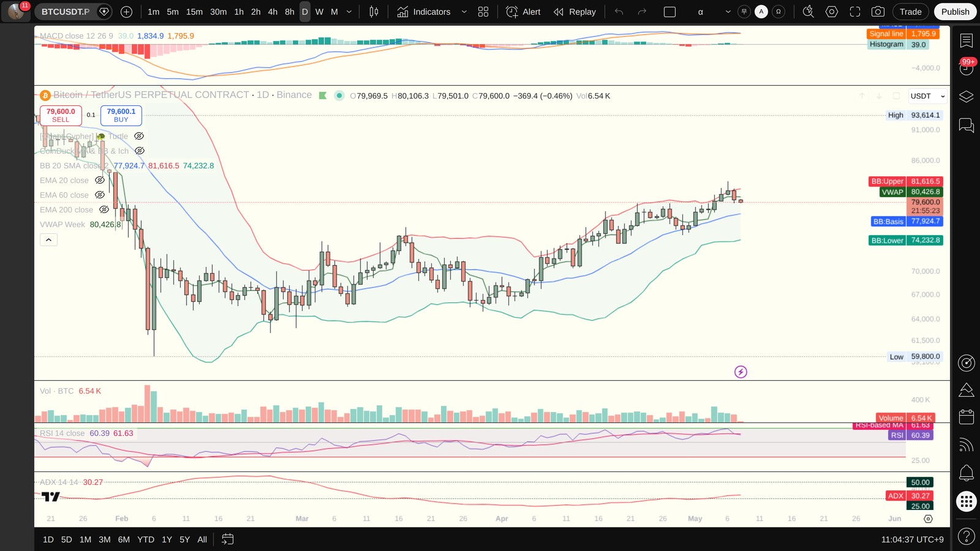980x551 pixels.
Task: Enter fullscreen mode
Action: 855,12
